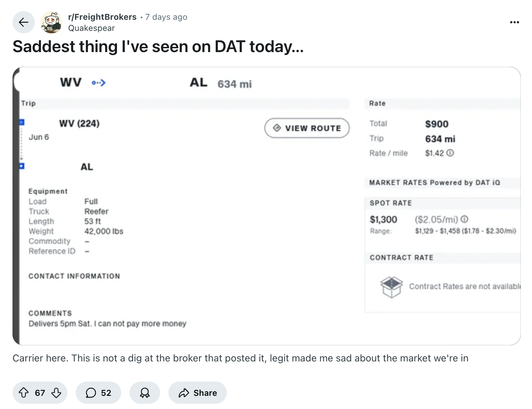The width and height of the screenshot is (532, 409).
Task: Click the spot rate info icon
Action: point(465,219)
